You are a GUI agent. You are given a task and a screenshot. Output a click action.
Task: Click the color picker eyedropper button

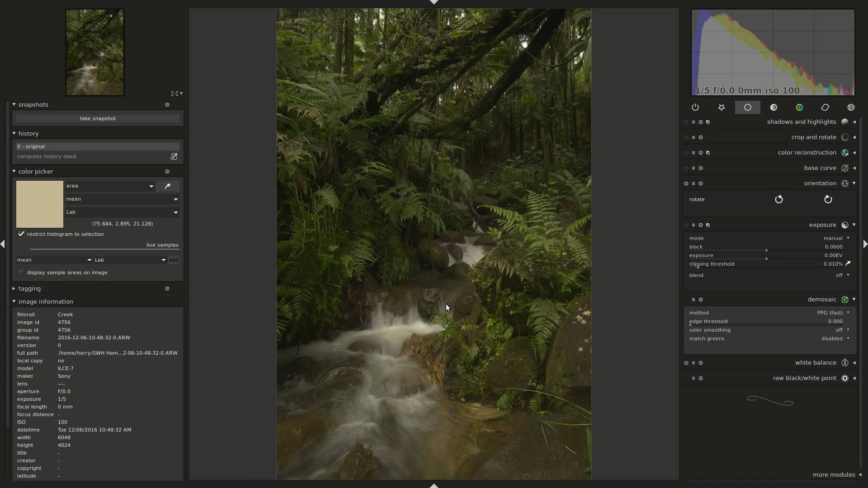coord(168,186)
